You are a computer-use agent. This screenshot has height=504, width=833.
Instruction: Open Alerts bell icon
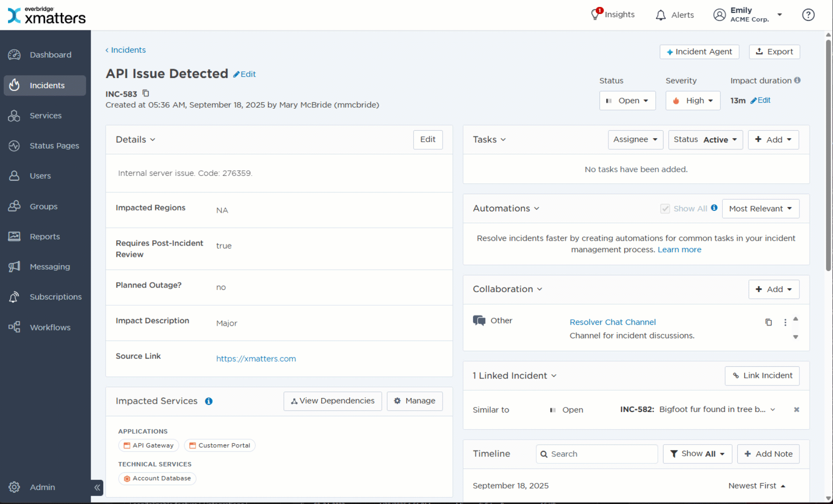(660, 15)
